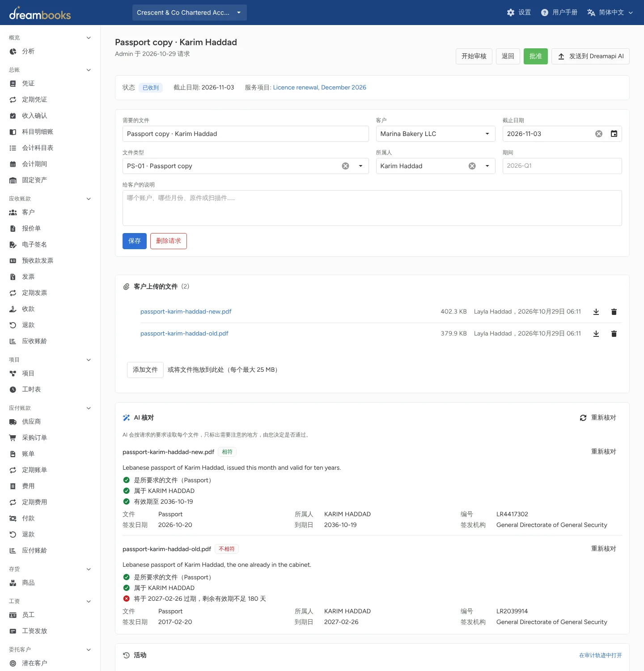Open the calendar picker for due date
Screen dimensions: 644x671
(x=614, y=134)
